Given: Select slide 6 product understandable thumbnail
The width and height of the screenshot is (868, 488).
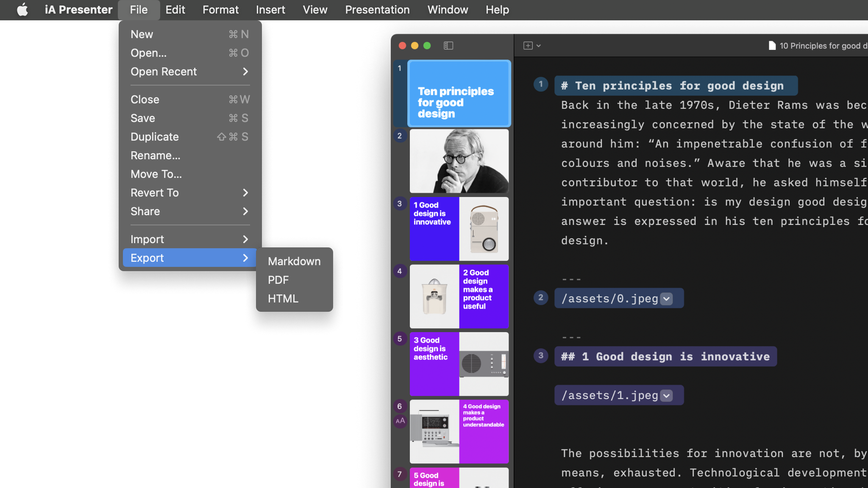Looking at the screenshot, I should (459, 432).
